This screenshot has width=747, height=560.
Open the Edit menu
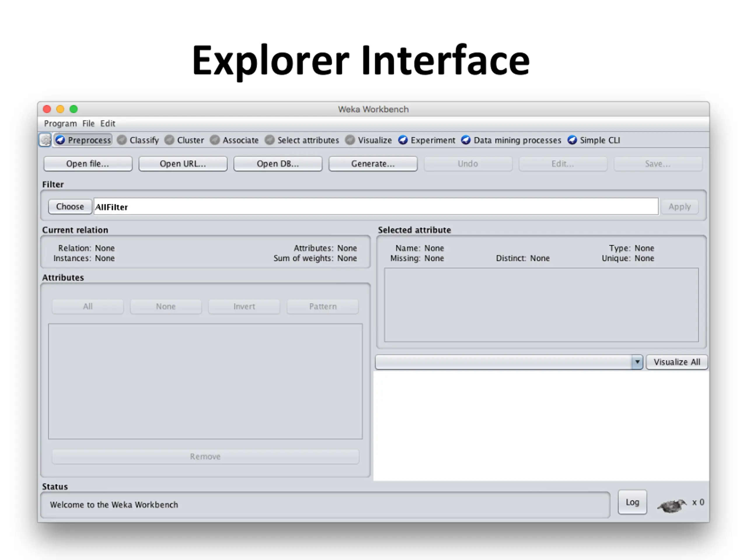[108, 124]
